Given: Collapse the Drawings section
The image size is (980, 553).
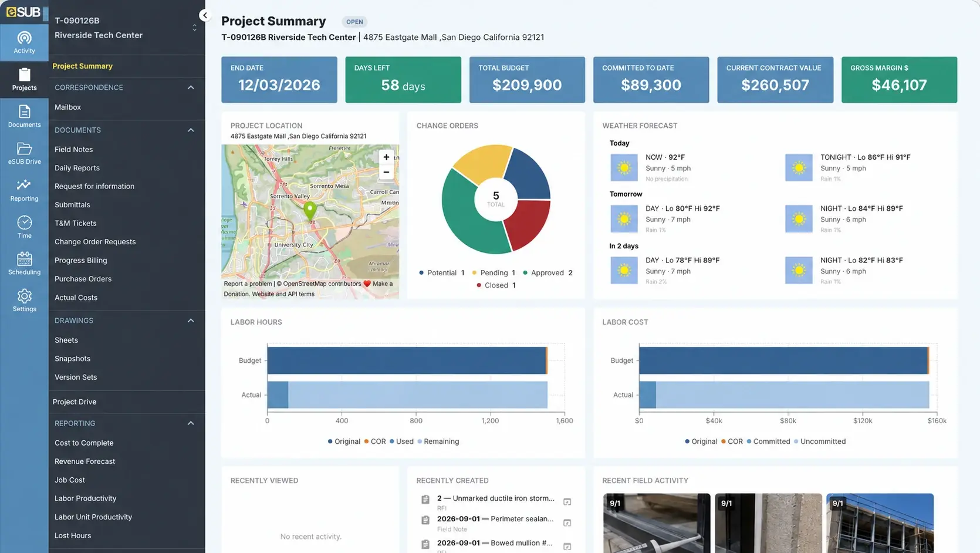Looking at the screenshot, I should tap(191, 321).
